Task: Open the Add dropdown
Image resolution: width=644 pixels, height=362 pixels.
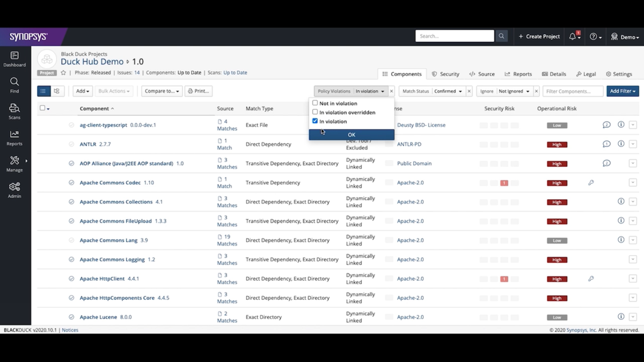Action: [x=83, y=91]
